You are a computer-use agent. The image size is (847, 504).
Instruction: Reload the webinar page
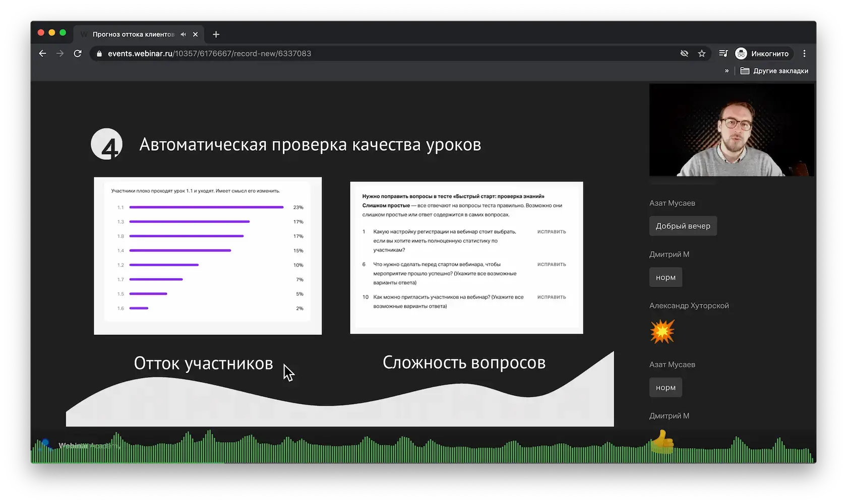(x=78, y=53)
